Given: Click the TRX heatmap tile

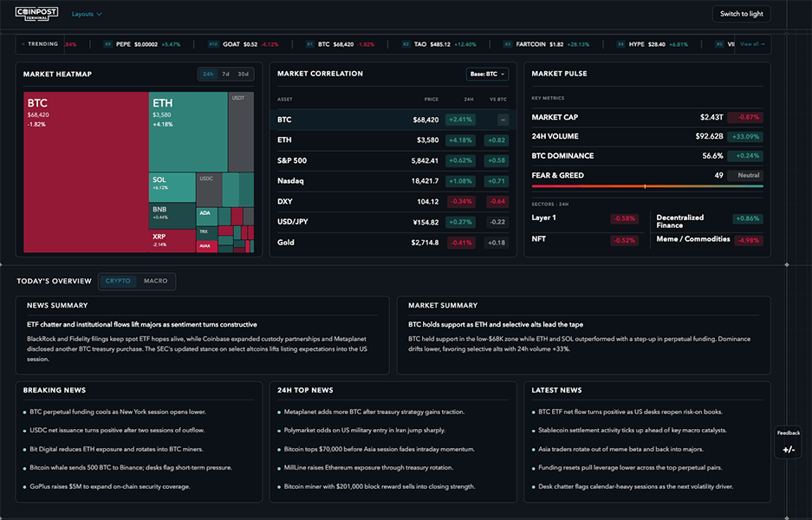Looking at the screenshot, I should (x=206, y=233).
